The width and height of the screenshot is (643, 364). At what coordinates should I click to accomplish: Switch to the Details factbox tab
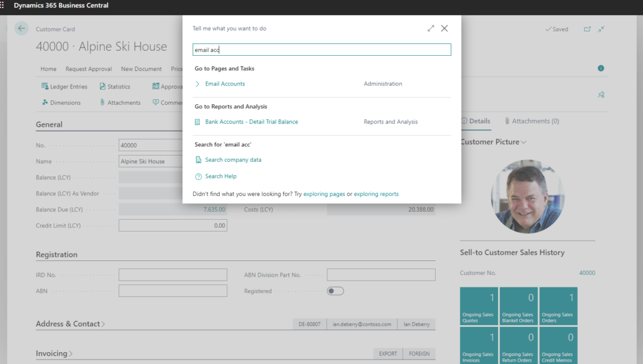click(x=476, y=121)
